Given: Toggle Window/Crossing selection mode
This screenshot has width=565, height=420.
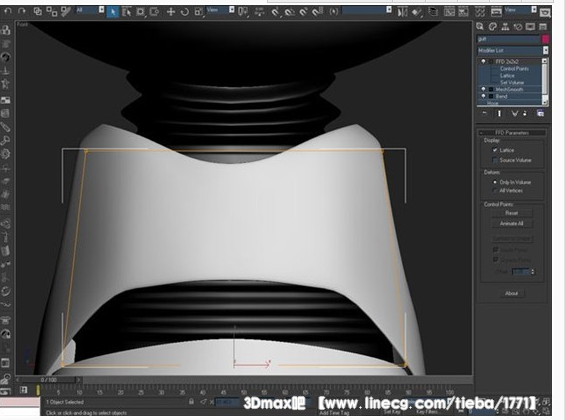Looking at the screenshot, I should tap(154, 12).
